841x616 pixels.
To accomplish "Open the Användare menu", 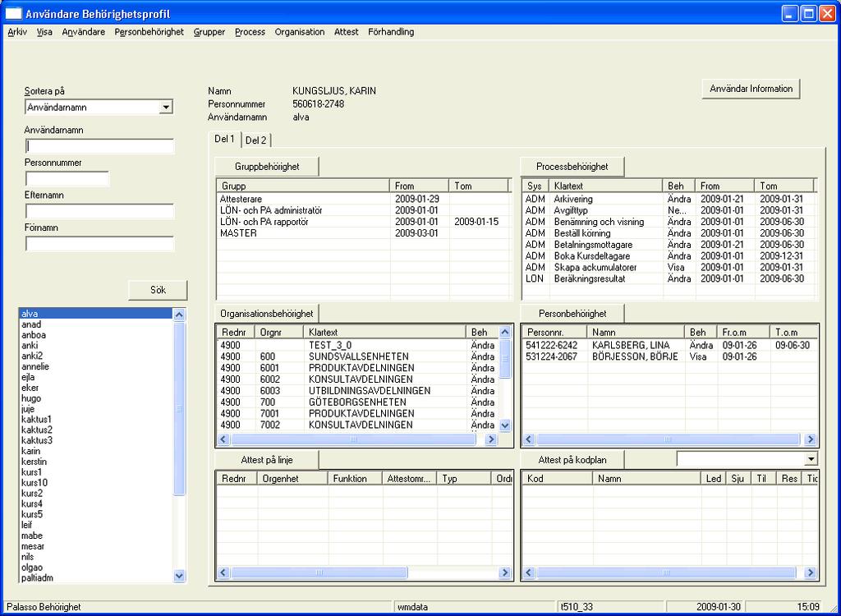I will pyautogui.click(x=84, y=32).
